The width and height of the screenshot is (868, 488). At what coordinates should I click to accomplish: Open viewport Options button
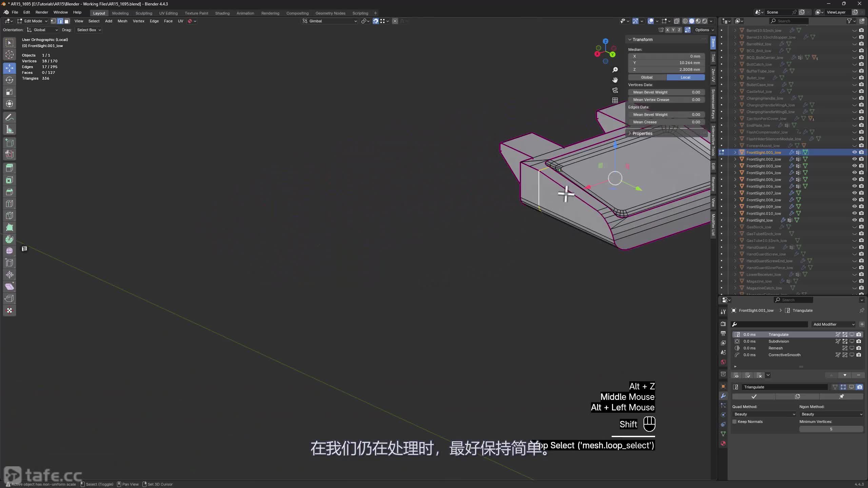click(704, 30)
